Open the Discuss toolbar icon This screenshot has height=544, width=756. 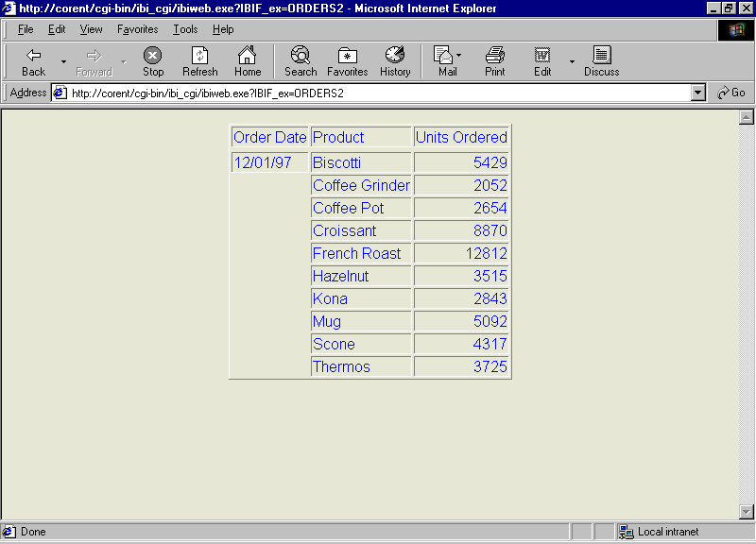(x=601, y=56)
